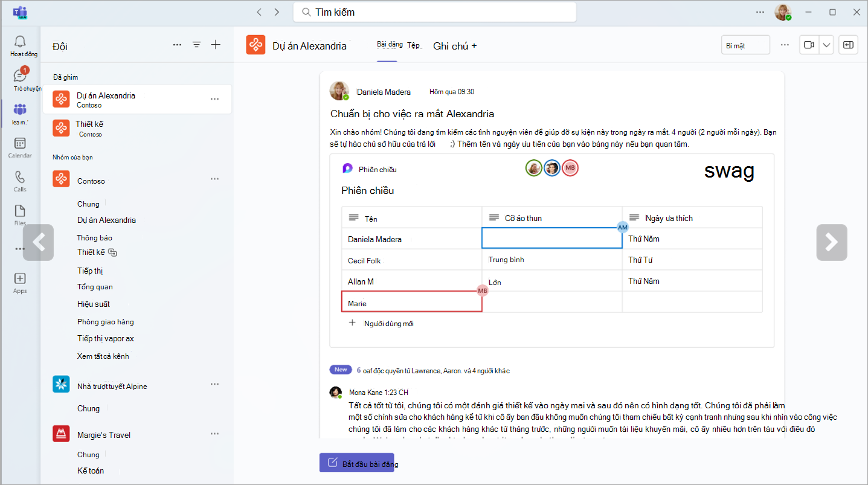
Task: Open Daniela Madera author name
Action: point(384,92)
